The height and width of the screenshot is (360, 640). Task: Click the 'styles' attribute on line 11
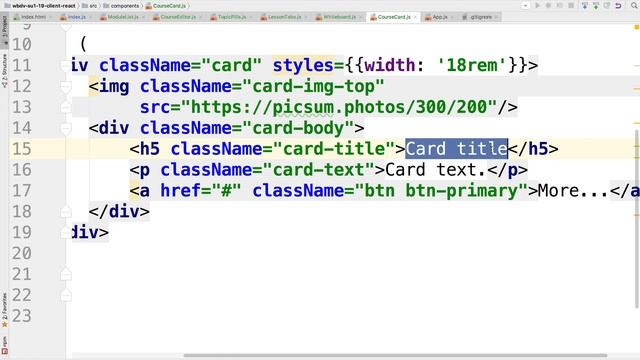(303, 65)
